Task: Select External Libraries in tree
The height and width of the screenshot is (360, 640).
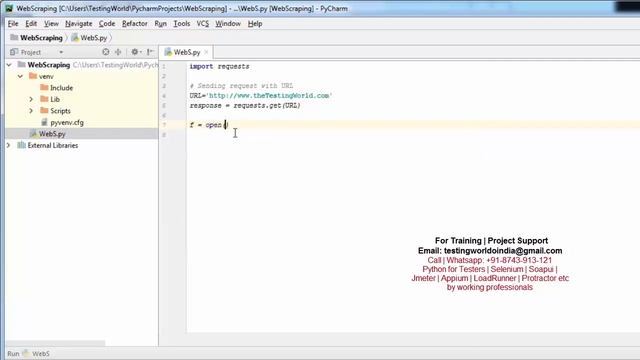Action: [82, 145]
